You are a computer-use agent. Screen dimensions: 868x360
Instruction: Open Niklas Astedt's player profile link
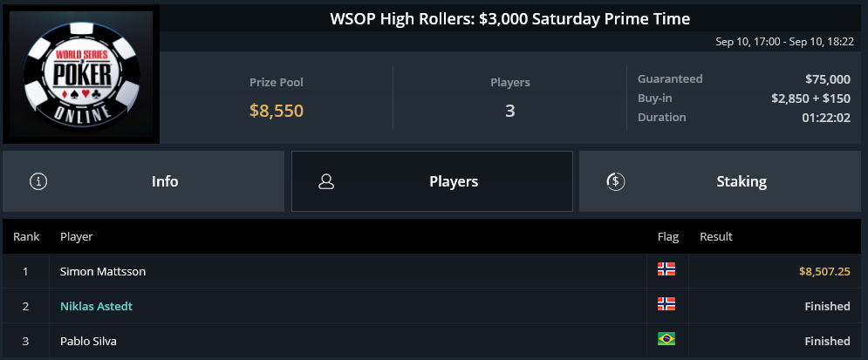tap(96, 306)
